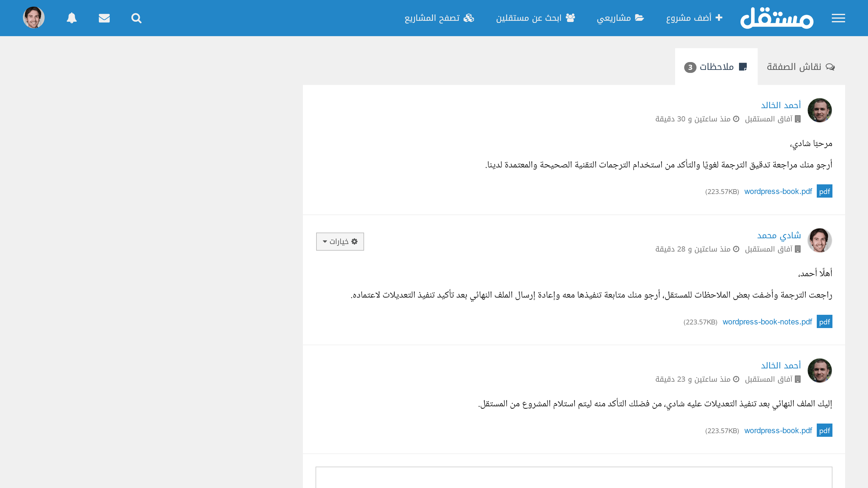
Task: Open user profile avatar in header
Action: 34,17
